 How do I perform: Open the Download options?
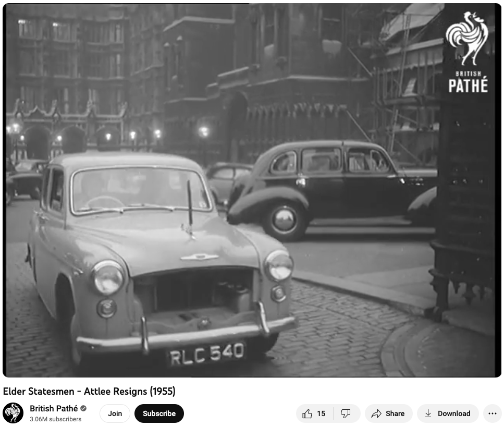pyautogui.click(x=448, y=413)
